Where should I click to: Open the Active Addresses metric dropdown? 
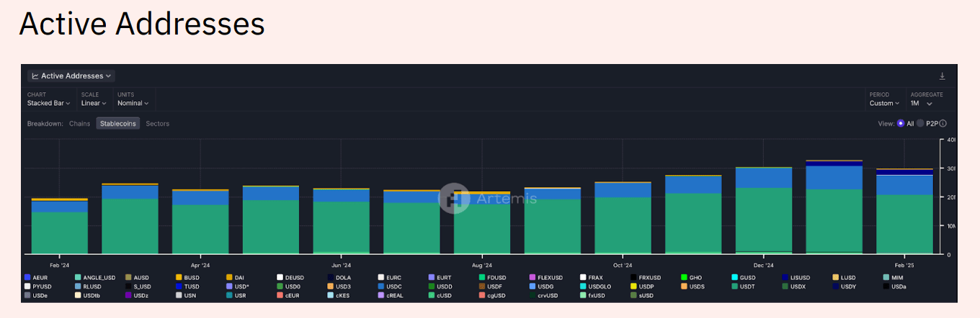coord(71,76)
